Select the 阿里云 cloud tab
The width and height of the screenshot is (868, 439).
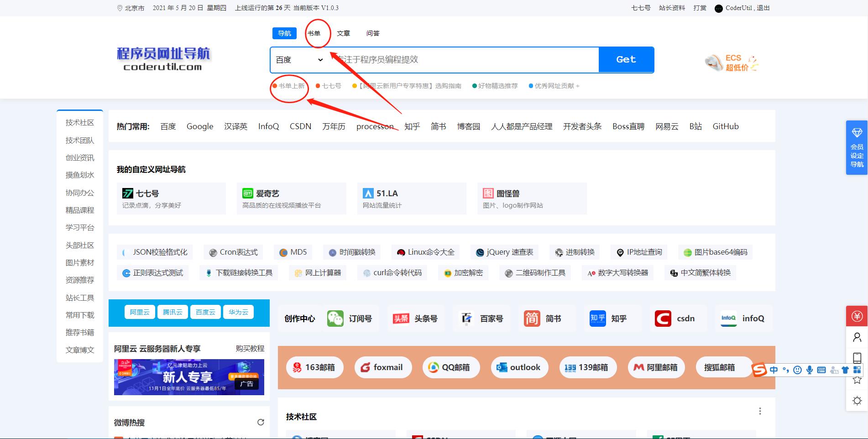(140, 312)
